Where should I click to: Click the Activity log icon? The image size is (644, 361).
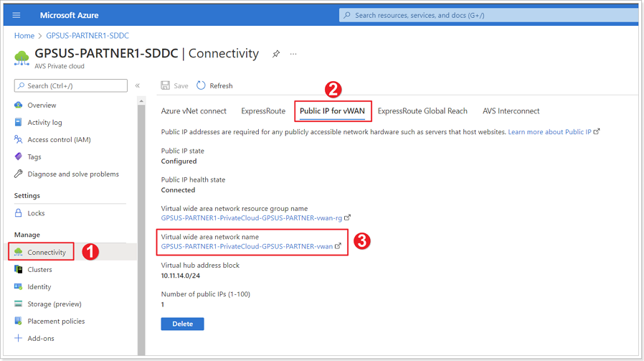point(18,122)
